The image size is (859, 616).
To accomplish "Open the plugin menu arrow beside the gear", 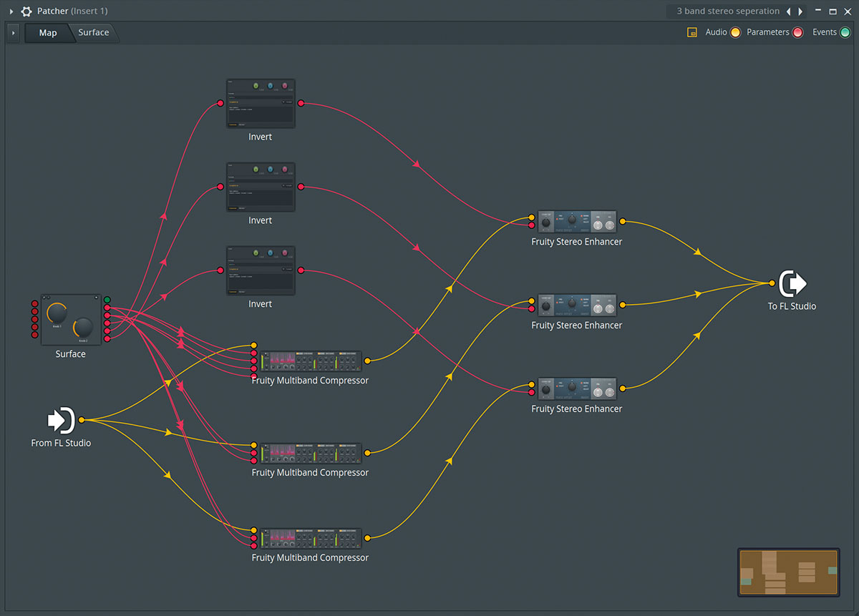I will pyautogui.click(x=11, y=11).
